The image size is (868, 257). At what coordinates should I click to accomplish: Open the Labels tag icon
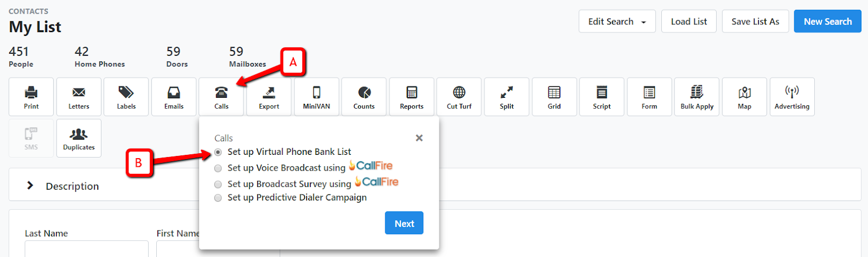coord(126,92)
